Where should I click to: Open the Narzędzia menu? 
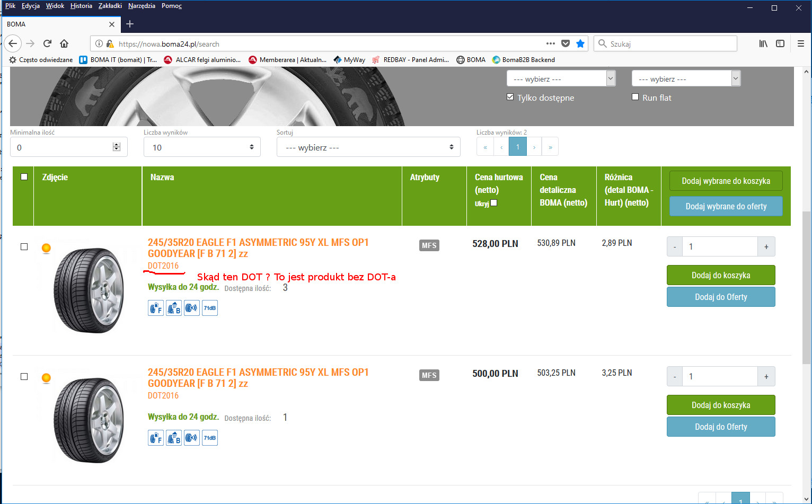142,6
